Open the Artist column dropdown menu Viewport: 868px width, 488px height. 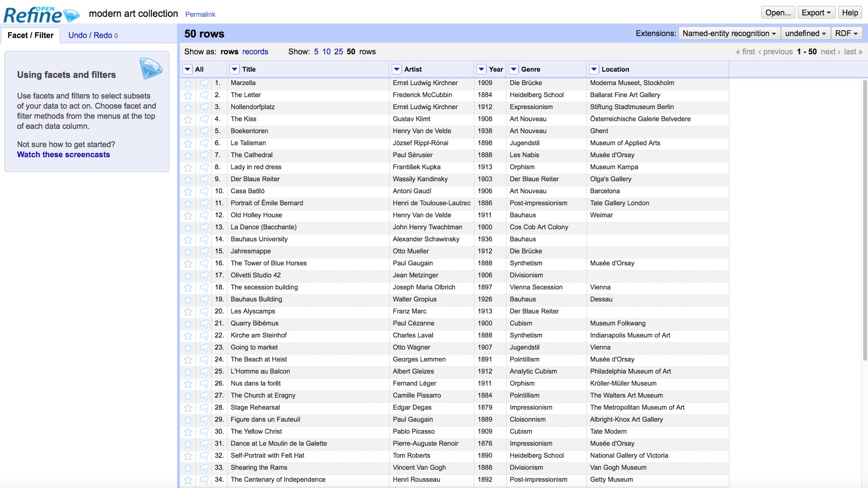(x=396, y=69)
